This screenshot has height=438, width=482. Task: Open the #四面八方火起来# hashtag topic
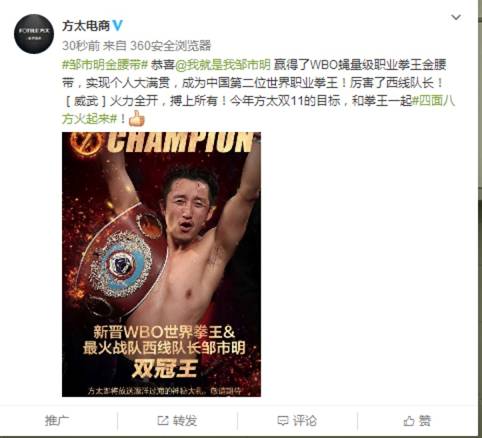coord(258,109)
